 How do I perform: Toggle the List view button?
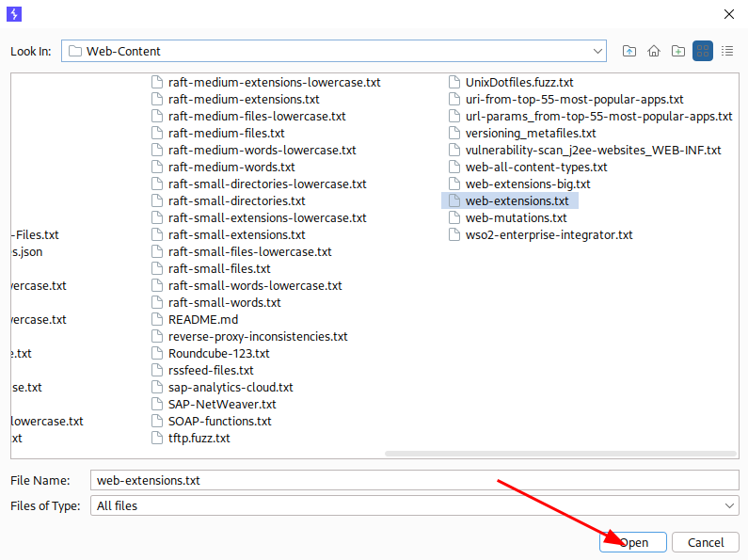click(703, 51)
